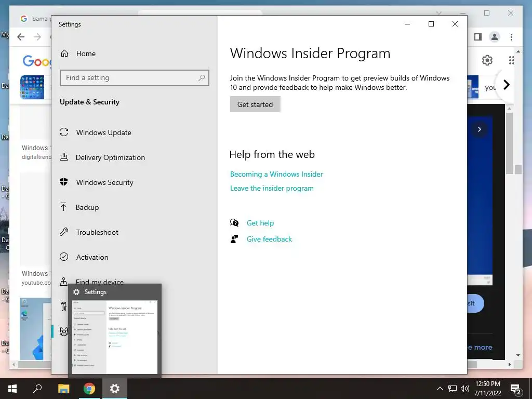Screen dimensions: 532x399
Task: Click the Windows Insider Program cat icon
Action: tap(63, 331)
